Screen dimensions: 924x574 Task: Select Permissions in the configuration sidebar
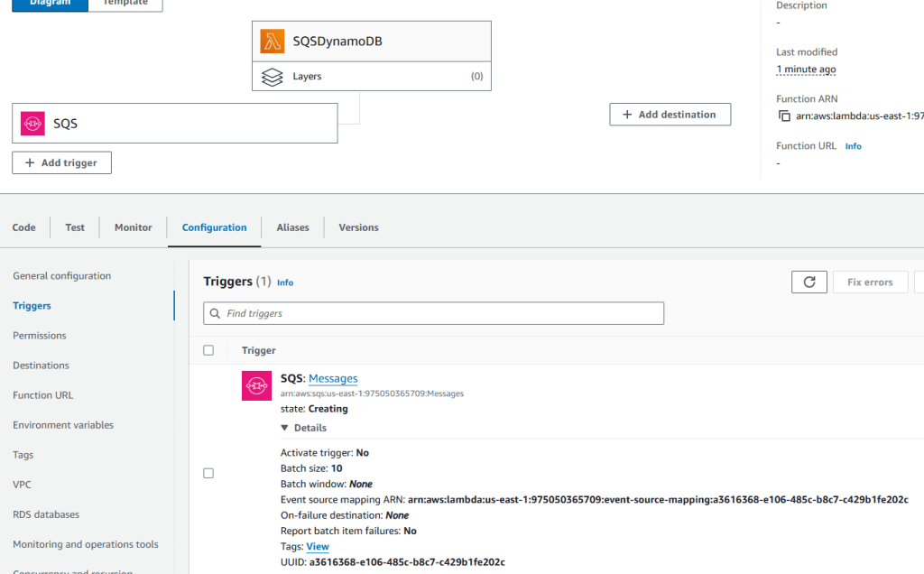click(x=40, y=336)
